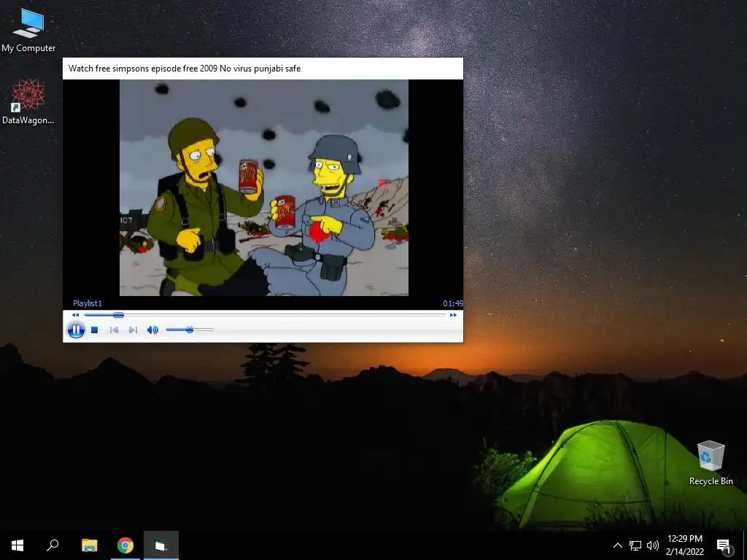Click the seek bar position handle
747x560 pixels.
(119, 315)
